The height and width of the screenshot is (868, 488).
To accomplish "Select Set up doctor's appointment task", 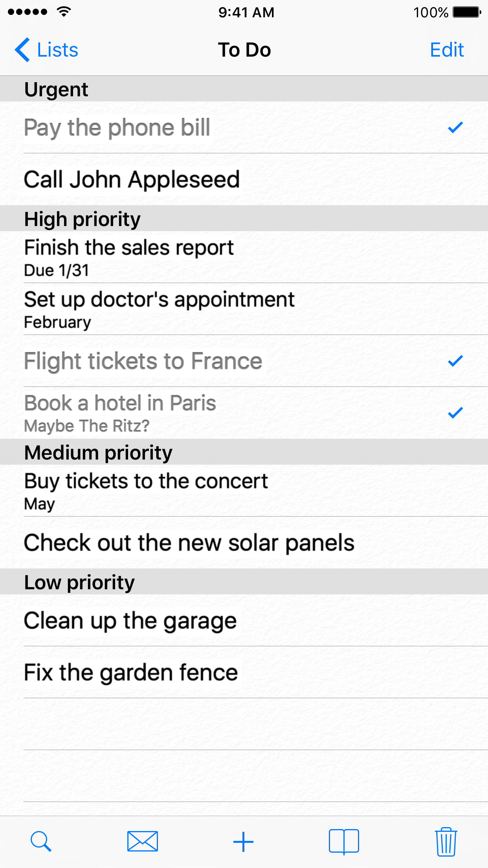I will pos(159,309).
